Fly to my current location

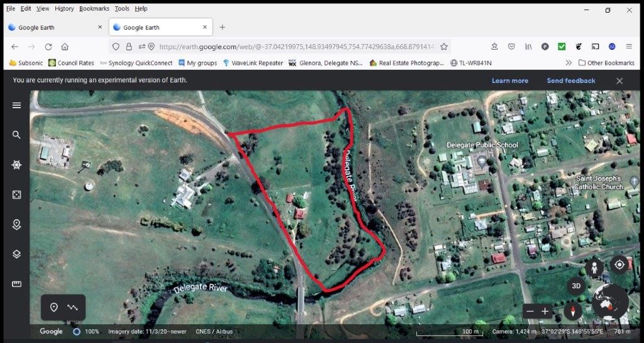[619, 265]
